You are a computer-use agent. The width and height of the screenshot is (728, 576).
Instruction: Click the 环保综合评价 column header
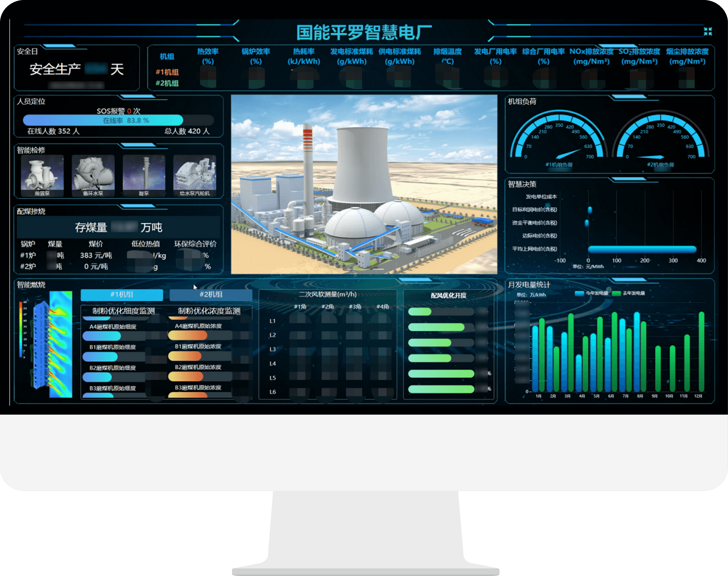coord(195,244)
